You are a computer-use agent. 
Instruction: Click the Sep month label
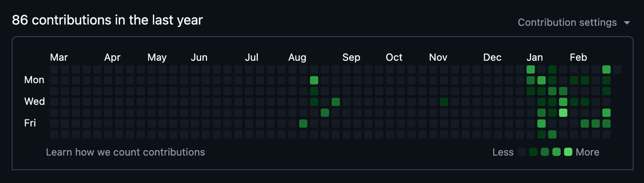pyautogui.click(x=351, y=57)
